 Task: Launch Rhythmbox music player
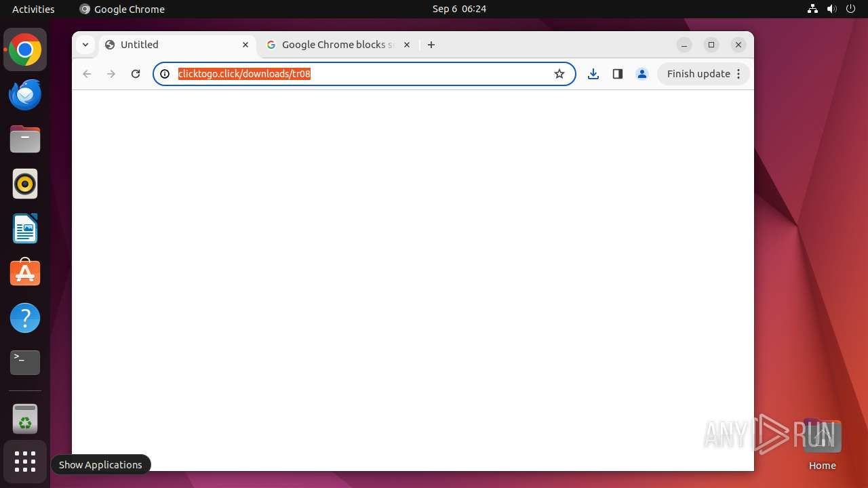tap(25, 184)
